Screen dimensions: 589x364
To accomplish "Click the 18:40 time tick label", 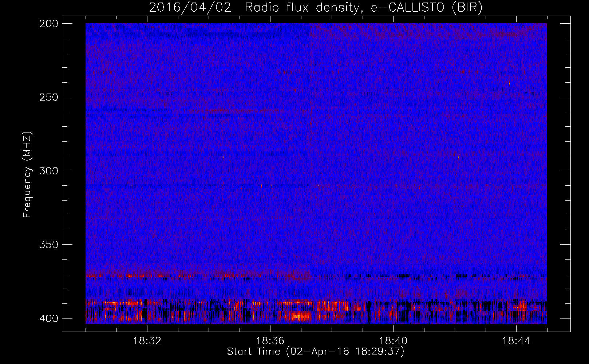I will pyautogui.click(x=393, y=341).
